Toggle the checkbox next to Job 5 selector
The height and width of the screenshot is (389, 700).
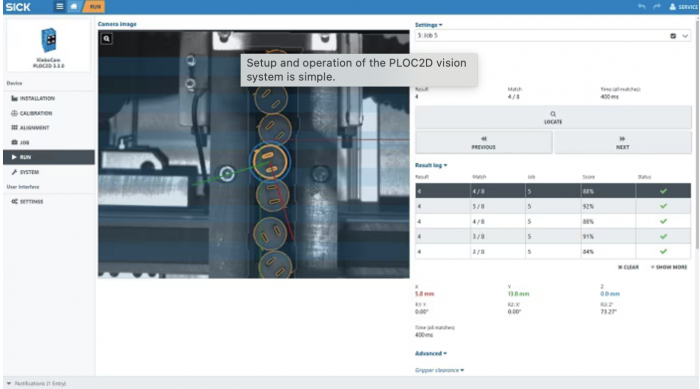point(673,36)
